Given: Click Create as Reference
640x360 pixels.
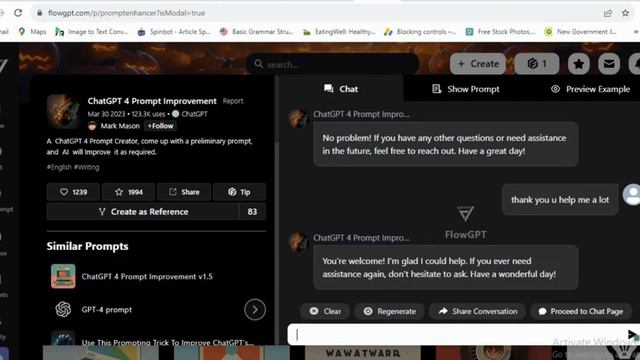Looking at the screenshot, I should (x=143, y=211).
